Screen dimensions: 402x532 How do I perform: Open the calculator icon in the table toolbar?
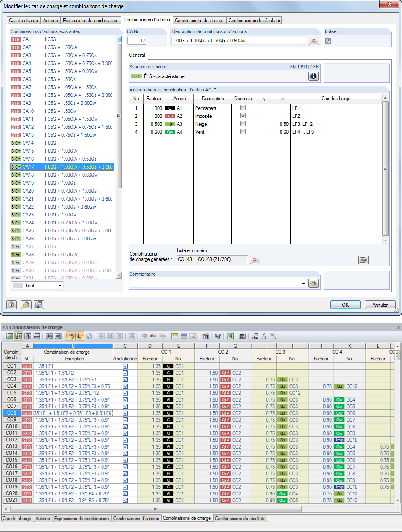242,336
